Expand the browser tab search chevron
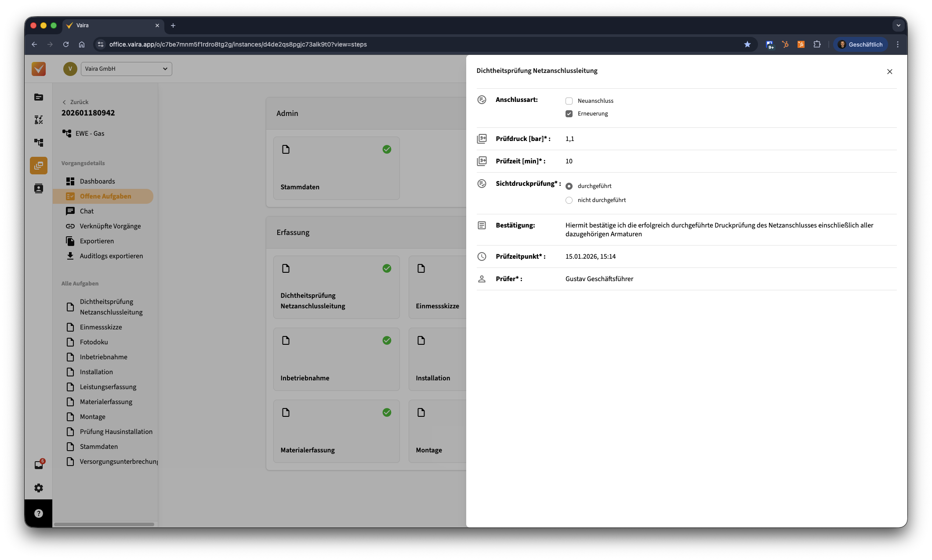The image size is (932, 560). pos(898,25)
